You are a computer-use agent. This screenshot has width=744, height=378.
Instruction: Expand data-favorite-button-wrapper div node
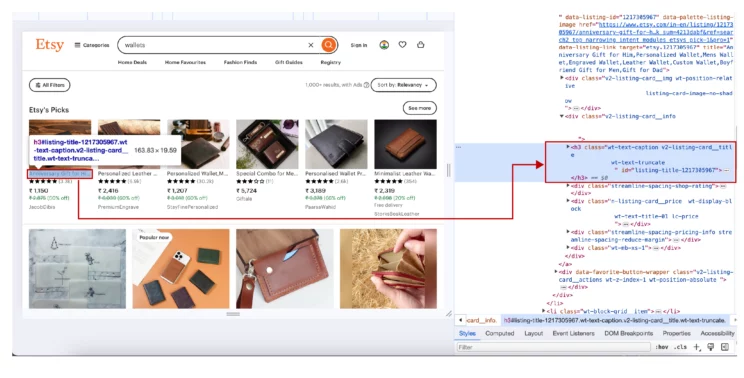556,272
